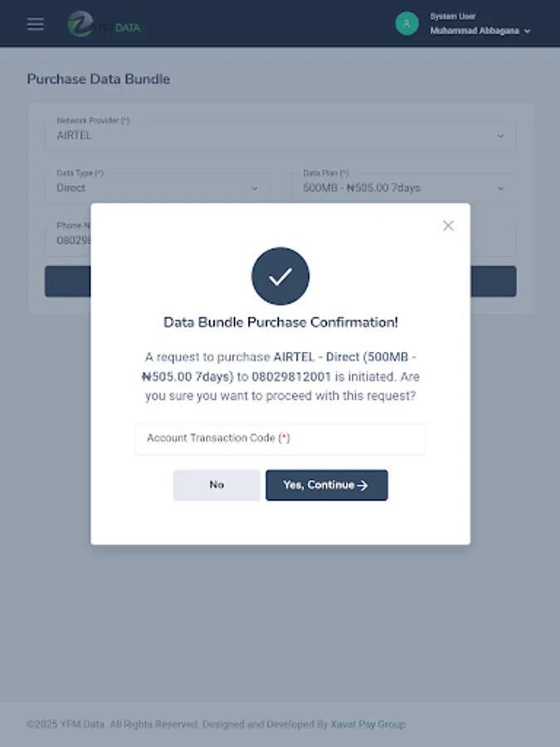The width and height of the screenshot is (560, 747).
Task: Click the arrow icon inside Yes, Continue button
Action: pos(362,485)
